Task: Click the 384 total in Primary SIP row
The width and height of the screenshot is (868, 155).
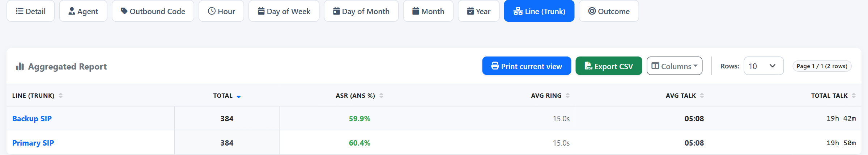Action: pos(227,143)
